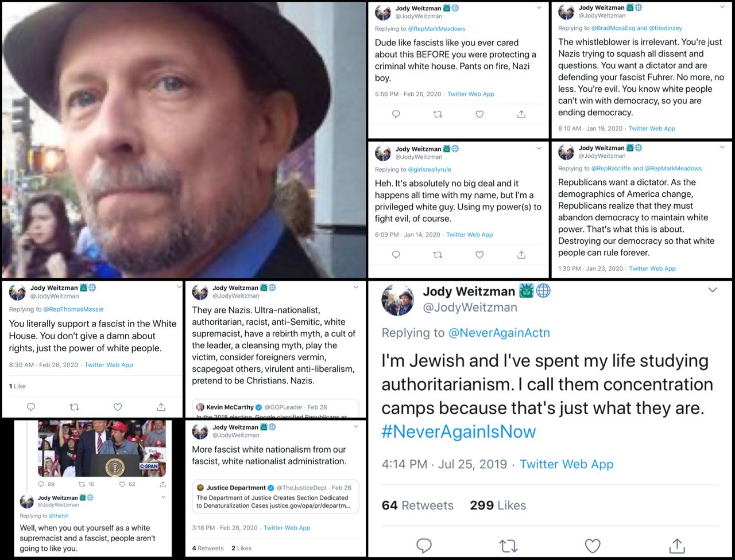This screenshot has width=735, height=560.
Task: Click retweet icon on the NeverAgainActn tweet
Action: pos(508,545)
